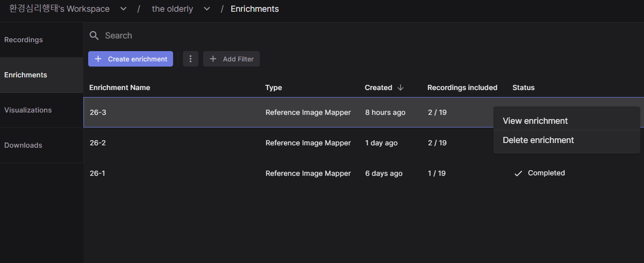Click the Create enrichment button

[130, 59]
